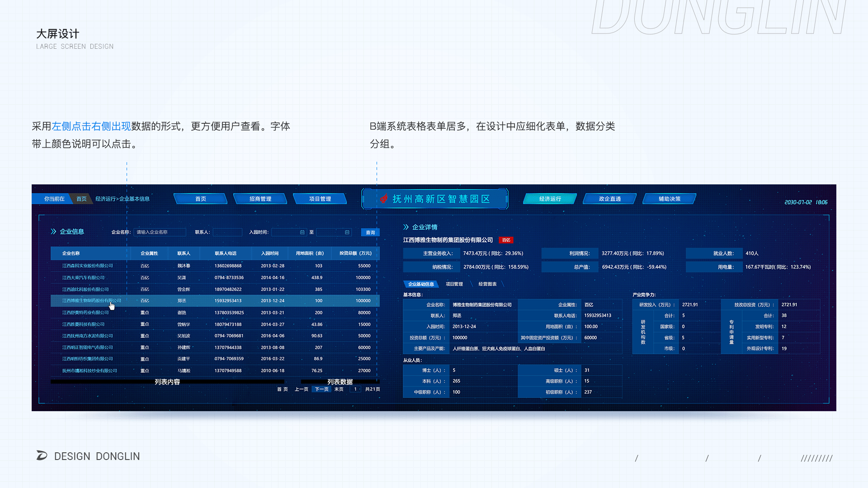Open company 江西舒美特药业有限公司
The image size is (868, 488).
click(85, 312)
